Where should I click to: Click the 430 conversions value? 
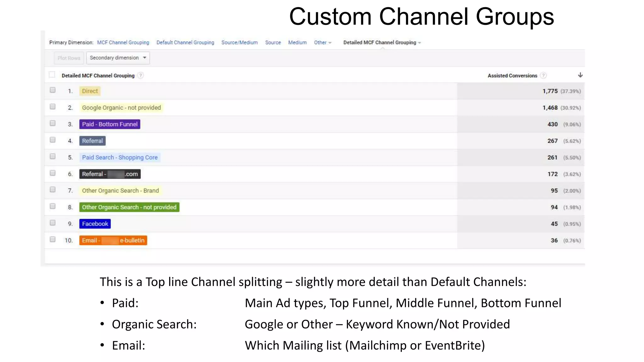(552, 124)
